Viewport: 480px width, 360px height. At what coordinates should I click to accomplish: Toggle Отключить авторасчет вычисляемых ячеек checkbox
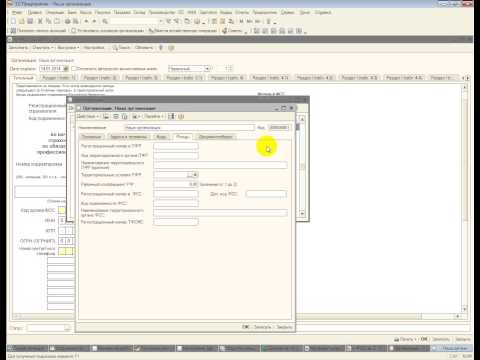click(74, 68)
